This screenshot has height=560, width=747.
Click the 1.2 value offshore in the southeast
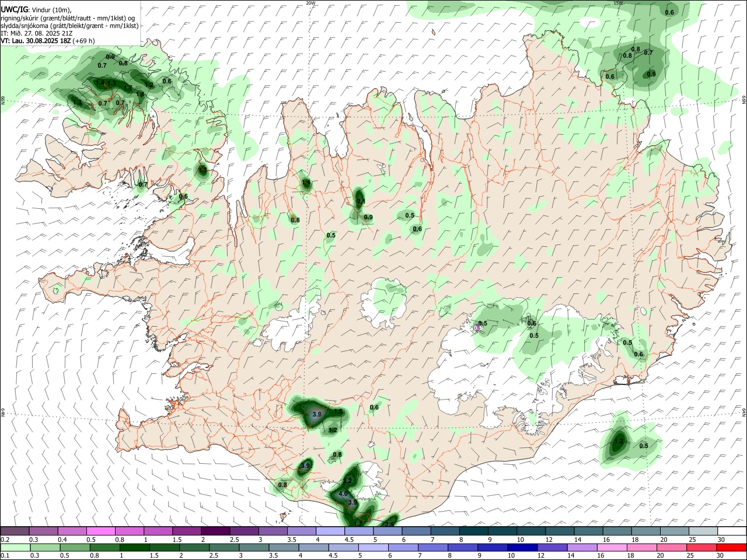619,442
